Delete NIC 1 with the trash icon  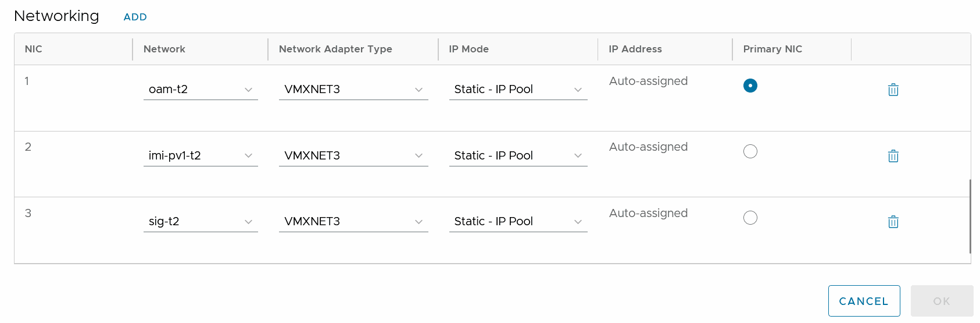coord(893,90)
